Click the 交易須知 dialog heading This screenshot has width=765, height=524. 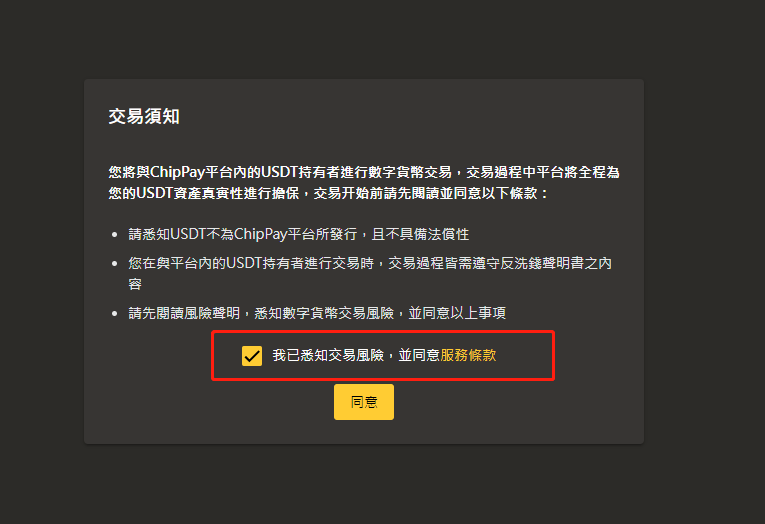point(144,117)
